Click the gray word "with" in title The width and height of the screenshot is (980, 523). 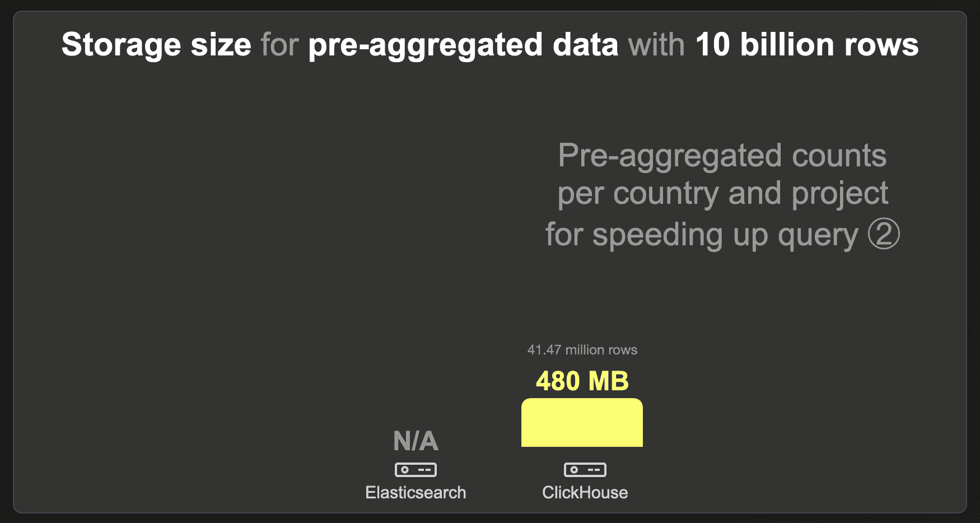coord(656,45)
